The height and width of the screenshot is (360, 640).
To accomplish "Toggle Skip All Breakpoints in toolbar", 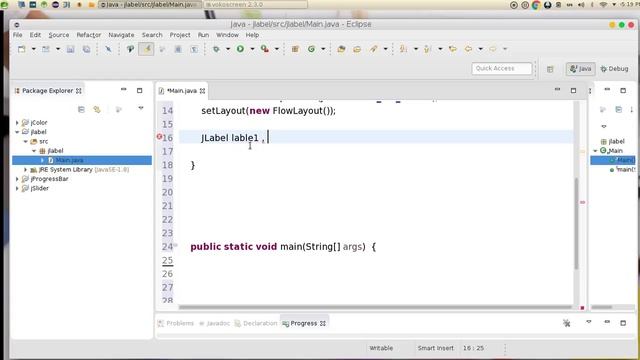I will point(108,49).
